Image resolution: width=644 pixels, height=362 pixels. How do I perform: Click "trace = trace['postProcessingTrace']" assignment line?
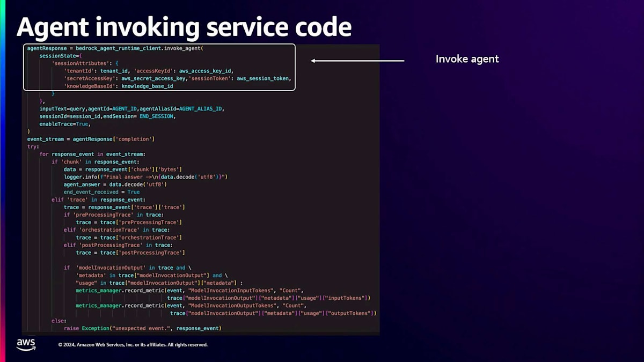[130, 252]
